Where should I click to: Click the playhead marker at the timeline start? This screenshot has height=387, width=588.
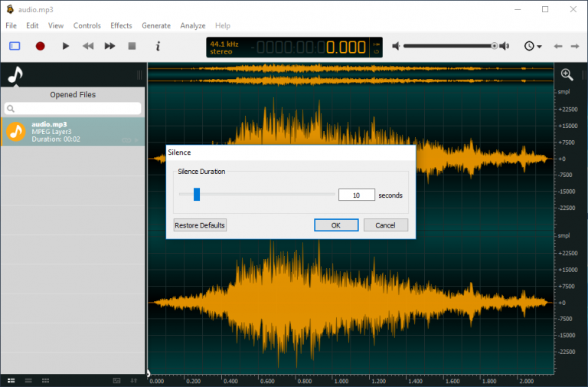(x=149, y=372)
